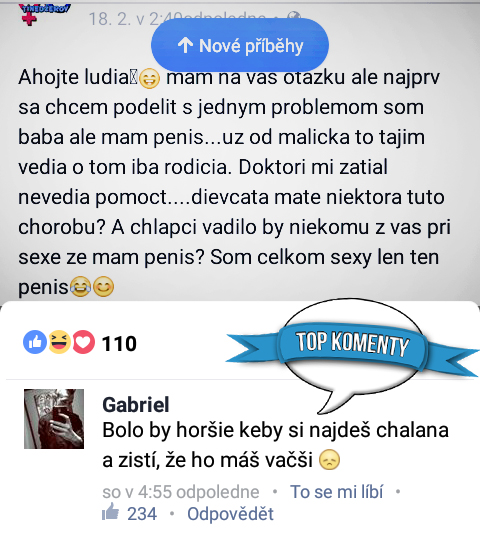Image resolution: width=480 pixels, height=538 pixels.
Task: Open commenter name Gabriel
Action: (x=136, y=405)
